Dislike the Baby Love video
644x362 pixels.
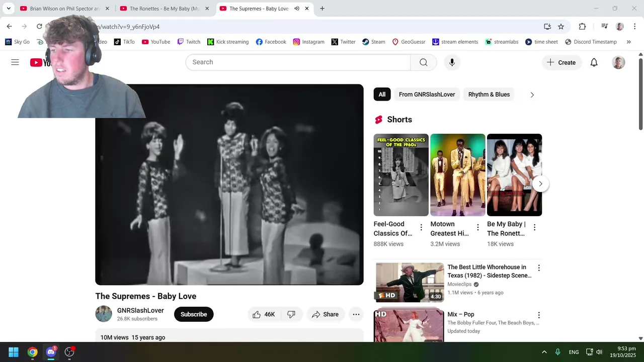click(291, 314)
